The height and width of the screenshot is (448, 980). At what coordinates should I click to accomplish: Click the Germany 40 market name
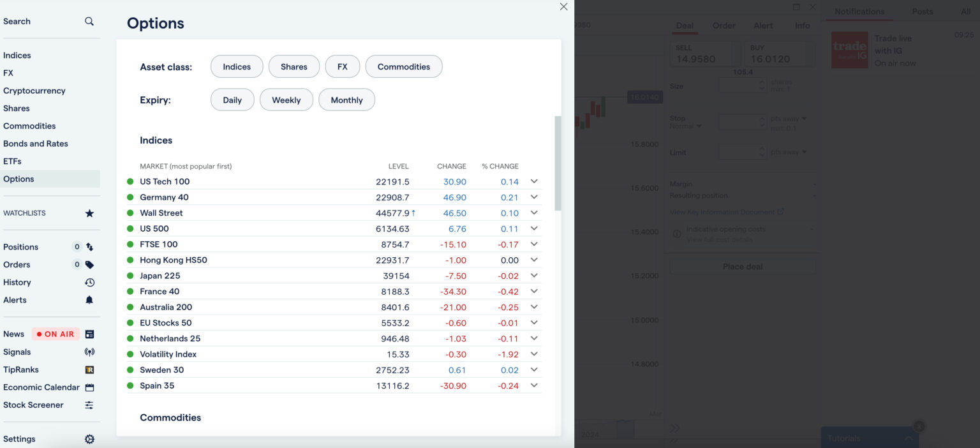[x=164, y=197]
